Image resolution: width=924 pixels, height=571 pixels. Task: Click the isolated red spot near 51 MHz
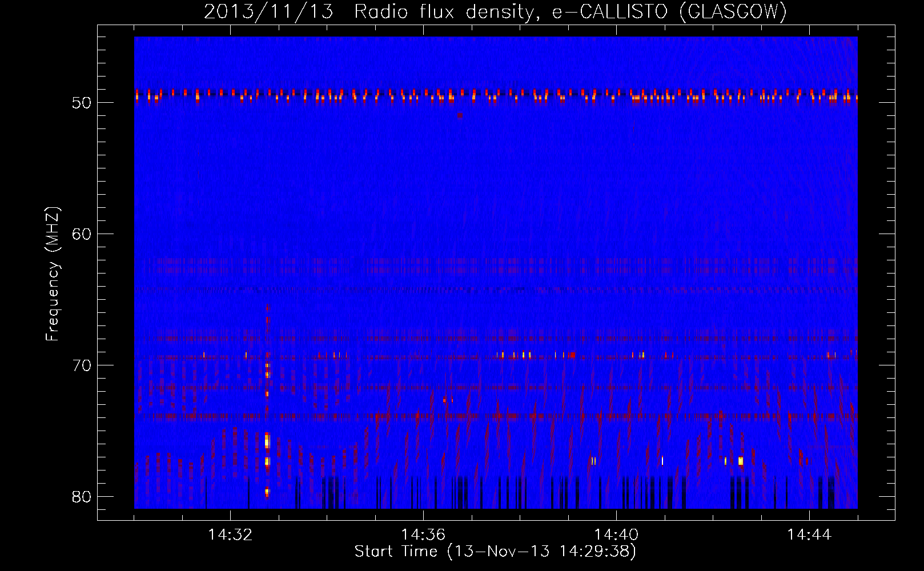tap(460, 115)
